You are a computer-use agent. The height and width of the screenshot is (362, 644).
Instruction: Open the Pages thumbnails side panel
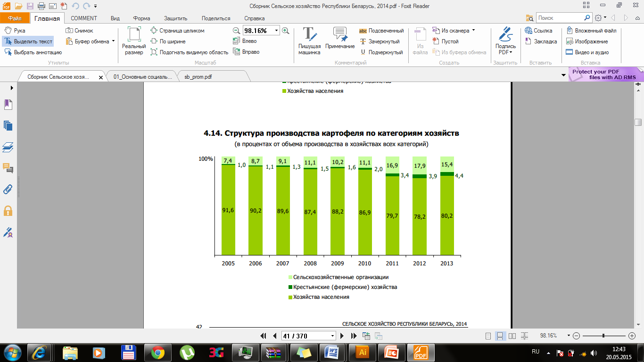tap(8, 125)
